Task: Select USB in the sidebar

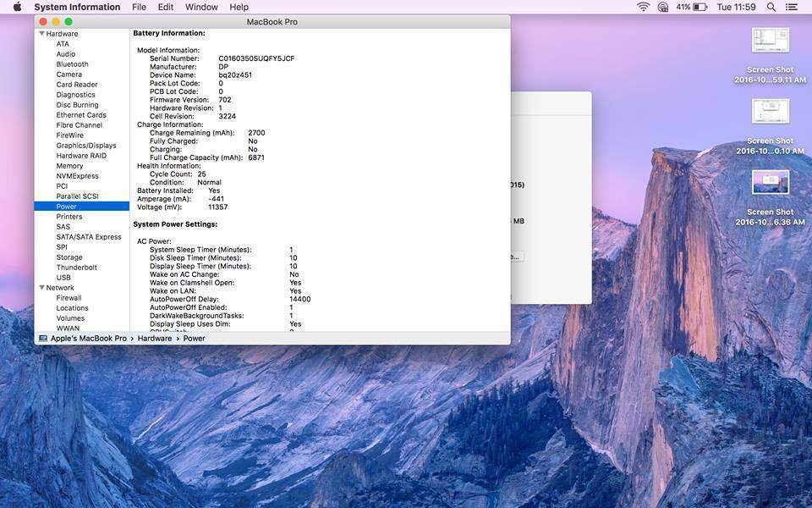Action: [x=63, y=278]
